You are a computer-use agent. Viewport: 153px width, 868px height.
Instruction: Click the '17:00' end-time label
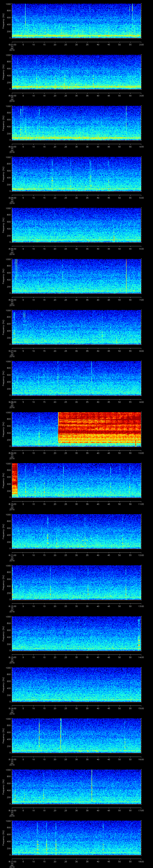pyautogui.click(x=141, y=810)
